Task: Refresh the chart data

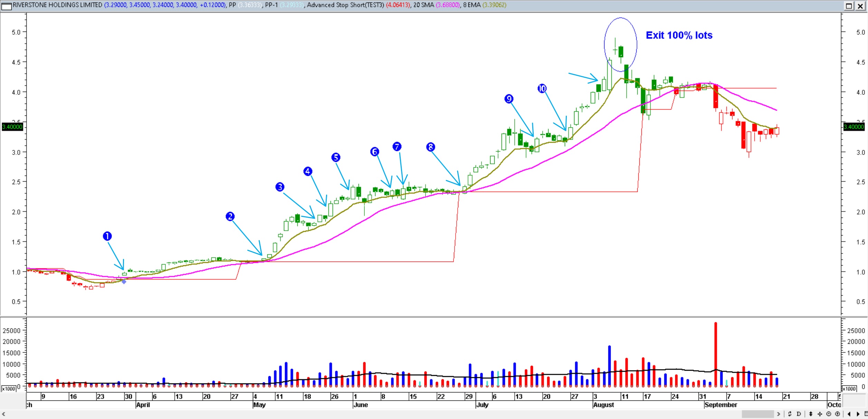Action: click(x=790, y=414)
